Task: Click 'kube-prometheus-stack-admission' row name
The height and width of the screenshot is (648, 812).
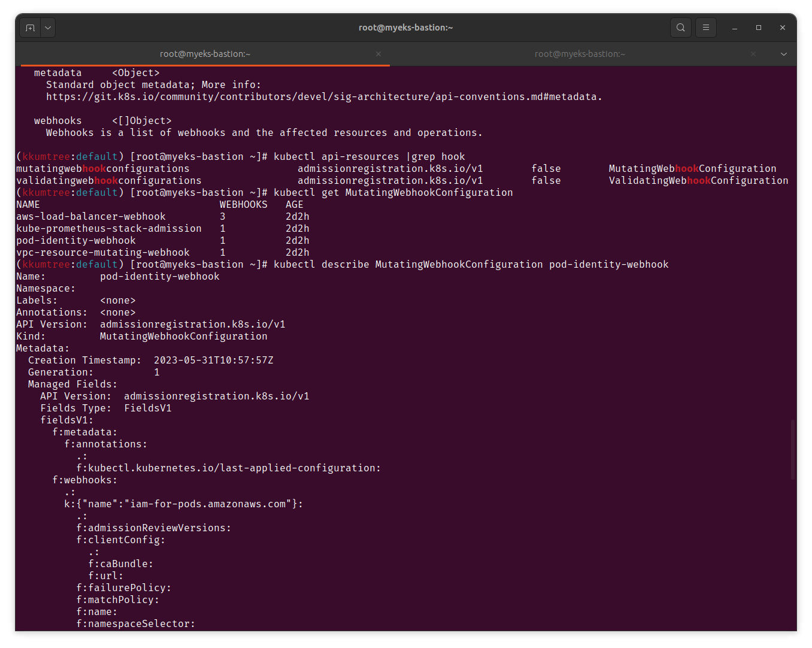Action: click(x=109, y=229)
